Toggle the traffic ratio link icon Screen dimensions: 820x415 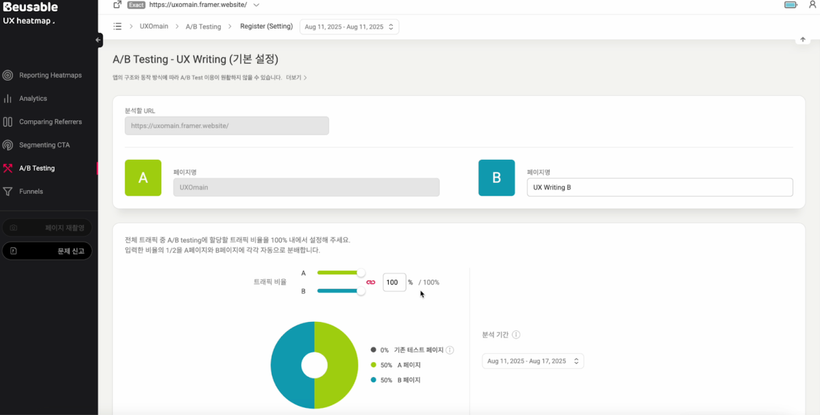click(x=371, y=282)
